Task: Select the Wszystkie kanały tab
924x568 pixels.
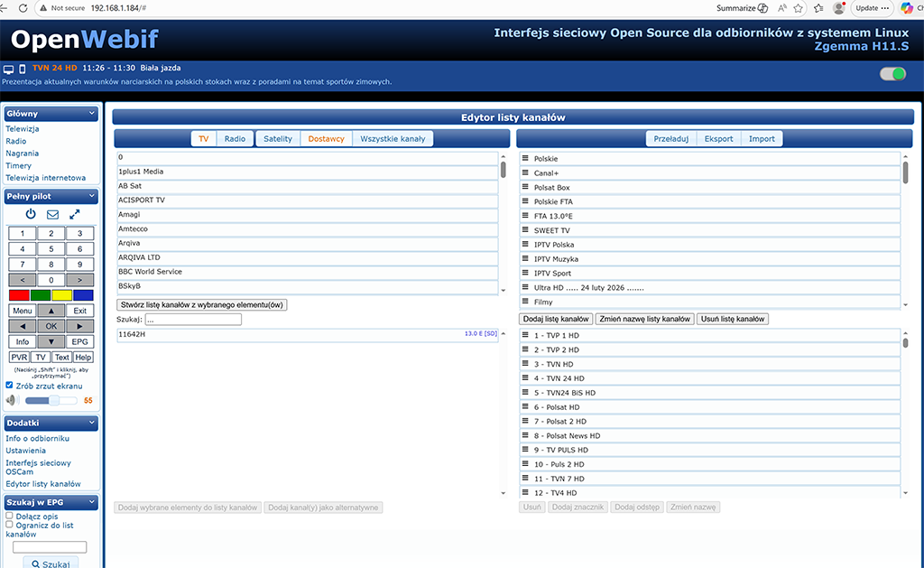Action: coord(393,139)
